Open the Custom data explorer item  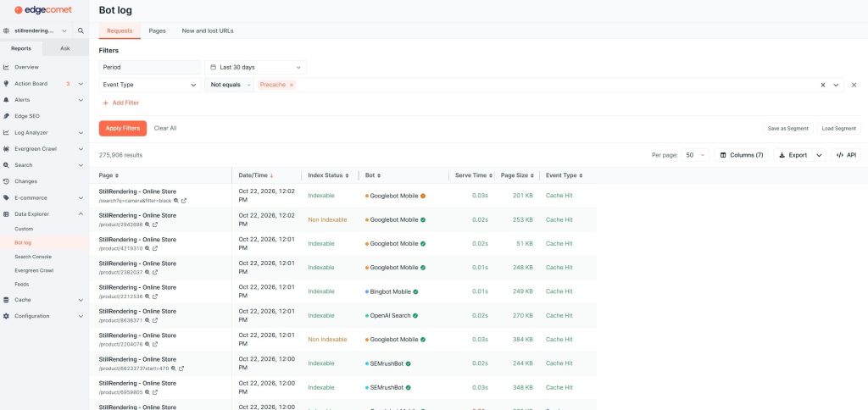24,229
